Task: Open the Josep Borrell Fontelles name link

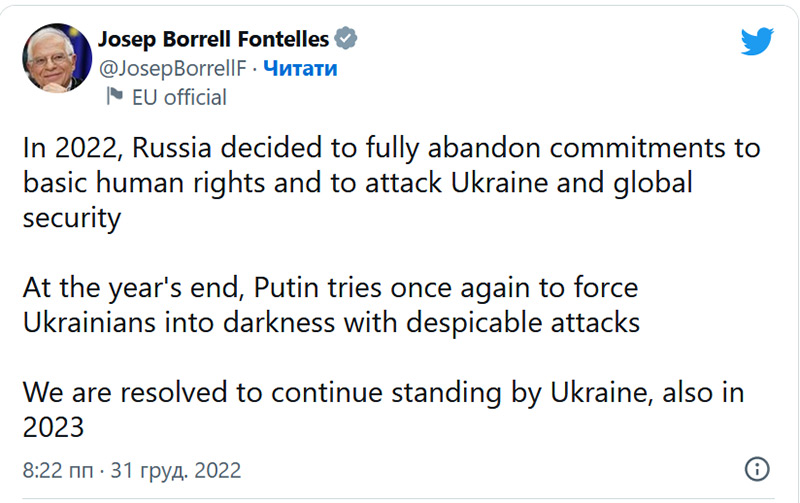Action: click(213, 39)
